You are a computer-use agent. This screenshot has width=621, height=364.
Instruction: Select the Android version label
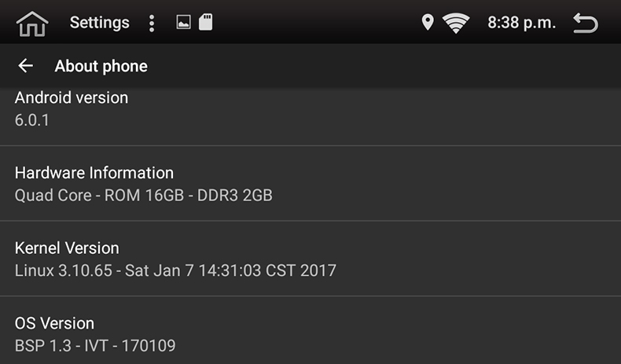[72, 97]
